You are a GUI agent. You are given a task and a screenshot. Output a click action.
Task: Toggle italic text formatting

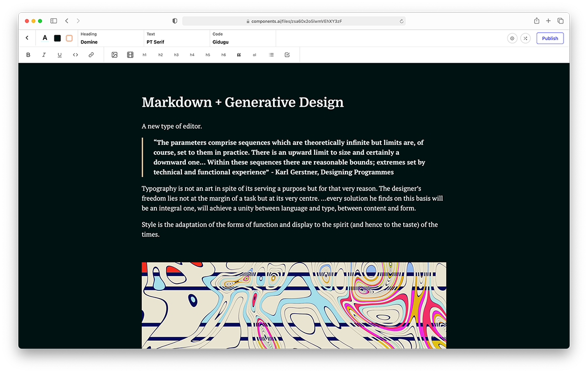[x=44, y=55]
